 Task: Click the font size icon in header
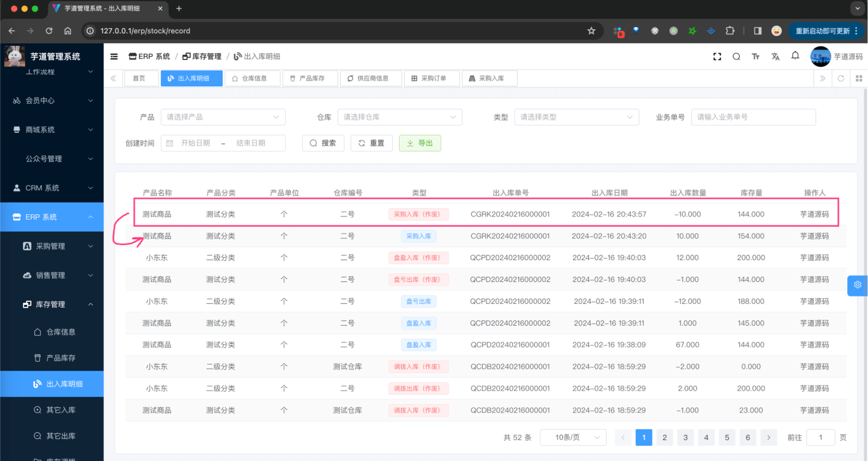[x=756, y=57]
